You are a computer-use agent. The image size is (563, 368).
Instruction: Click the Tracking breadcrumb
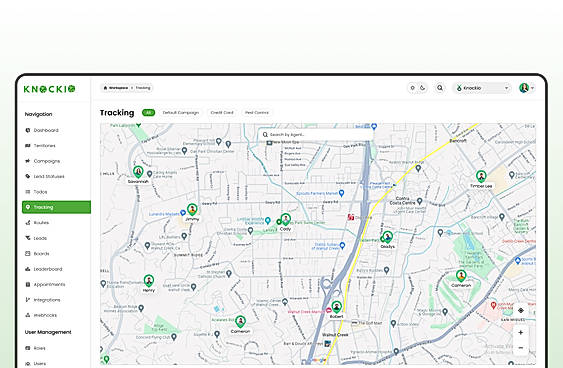point(143,88)
